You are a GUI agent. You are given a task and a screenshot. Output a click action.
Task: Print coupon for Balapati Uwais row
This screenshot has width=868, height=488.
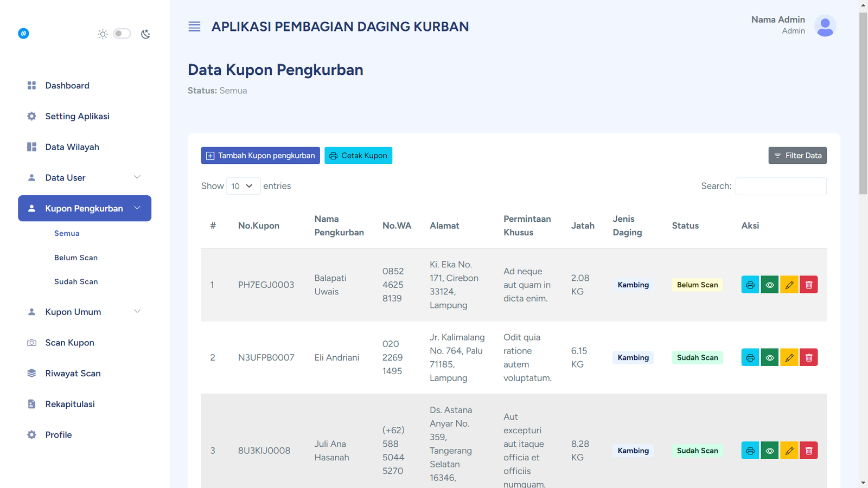pos(750,285)
